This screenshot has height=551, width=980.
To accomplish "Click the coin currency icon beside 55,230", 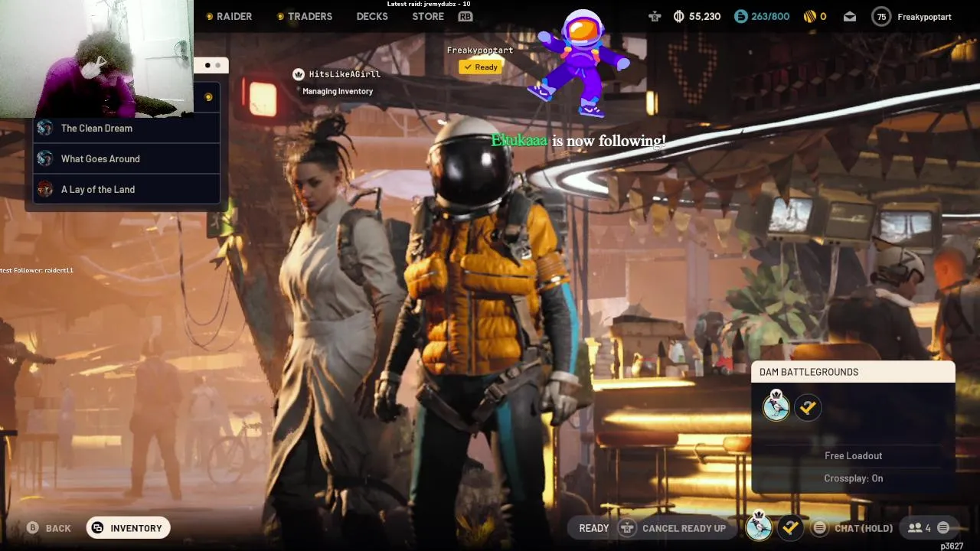I will pyautogui.click(x=678, y=16).
